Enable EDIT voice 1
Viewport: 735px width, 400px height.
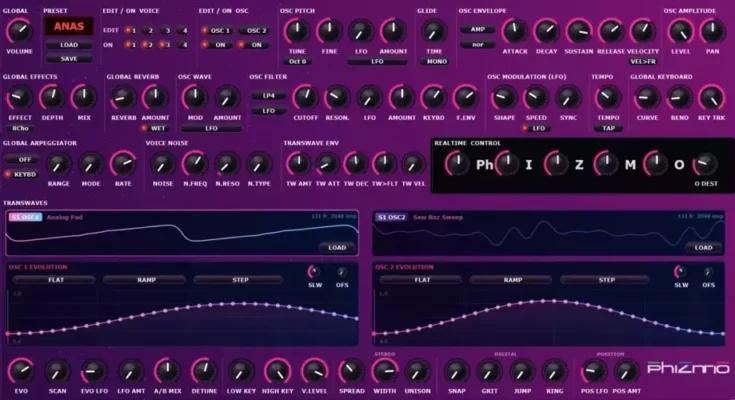[x=130, y=30]
